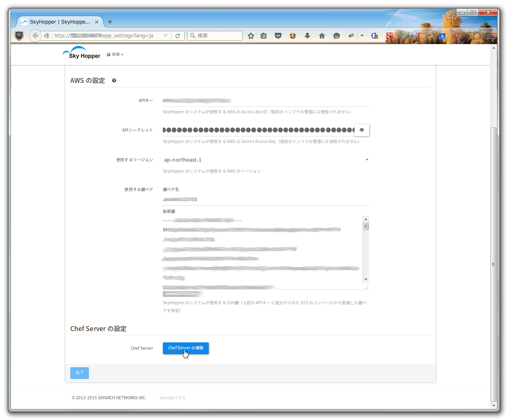Open the 使用するリージョン ap-northeast-1 dropdown
Image resolution: width=508 pixels, height=420 pixels.
(x=266, y=160)
